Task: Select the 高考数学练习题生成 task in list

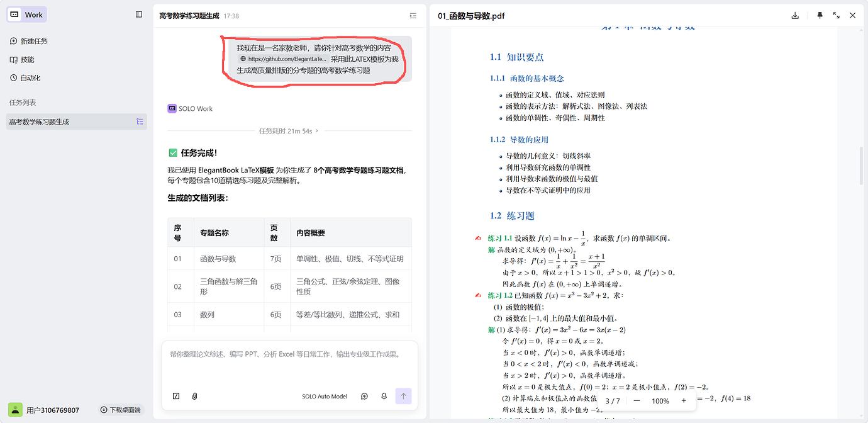Action: [76, 122]
